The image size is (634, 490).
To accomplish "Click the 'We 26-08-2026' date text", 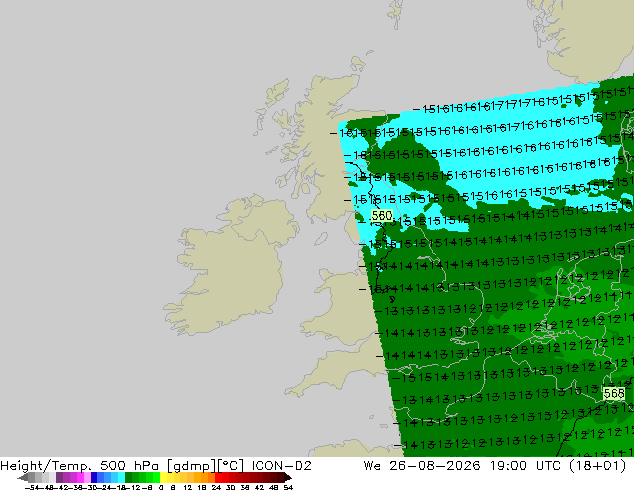I will (x=422, y=466).
